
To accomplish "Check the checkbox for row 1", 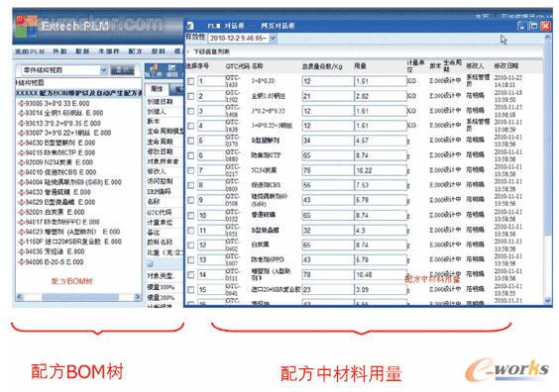I will point(191,81).
